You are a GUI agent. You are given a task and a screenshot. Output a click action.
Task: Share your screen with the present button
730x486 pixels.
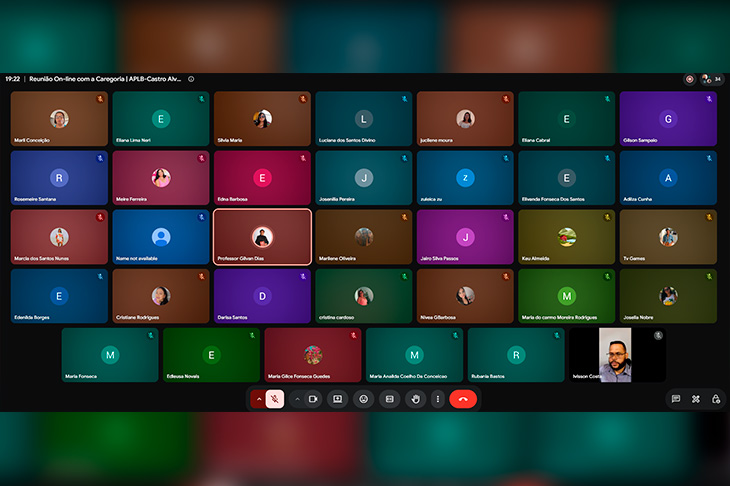[338, 399]
